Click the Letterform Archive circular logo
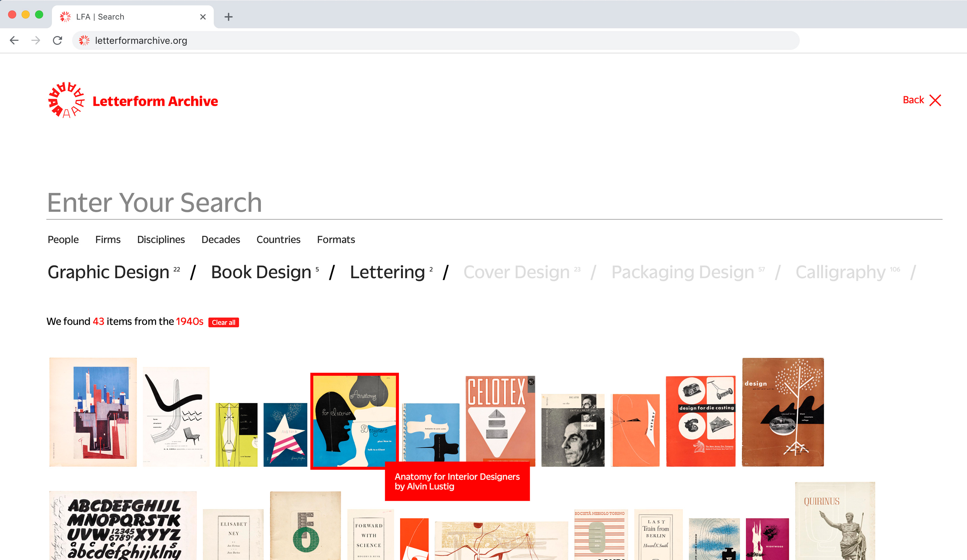The height and width of the screenshot is (560, 967). [x=66, y=100]
